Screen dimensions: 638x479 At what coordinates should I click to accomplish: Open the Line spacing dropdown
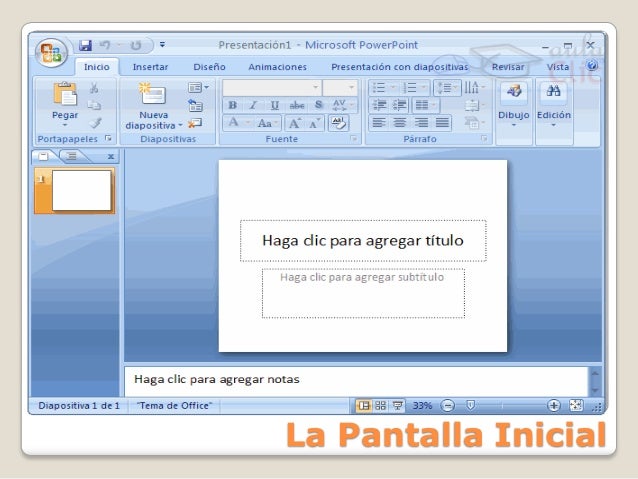(x=447, y=87)
